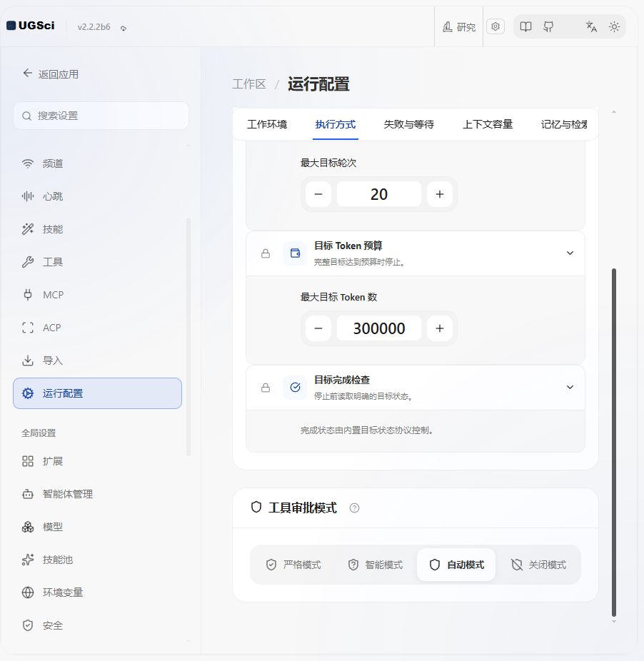Select 自动模式 approval mode
The image size is (644, 661).
tap(456, 565)
